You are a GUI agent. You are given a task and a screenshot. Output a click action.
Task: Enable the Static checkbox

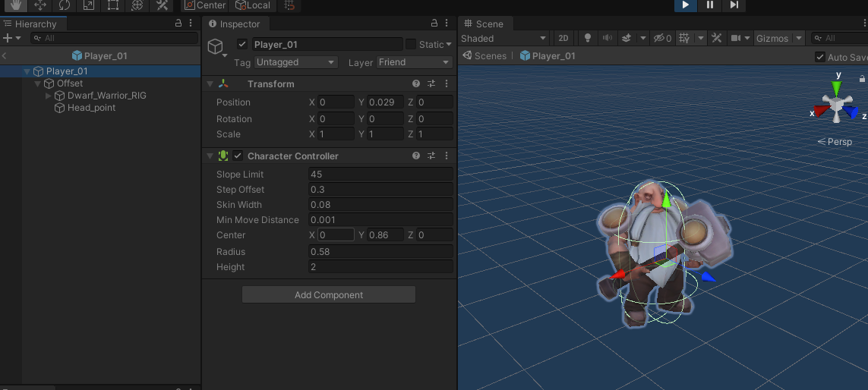tap(411, 44)
